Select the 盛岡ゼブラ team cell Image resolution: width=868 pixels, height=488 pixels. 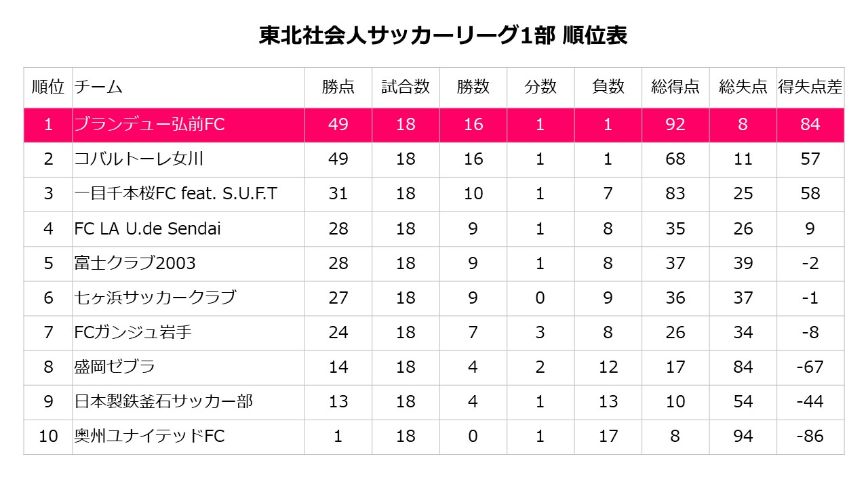[115, 367]
